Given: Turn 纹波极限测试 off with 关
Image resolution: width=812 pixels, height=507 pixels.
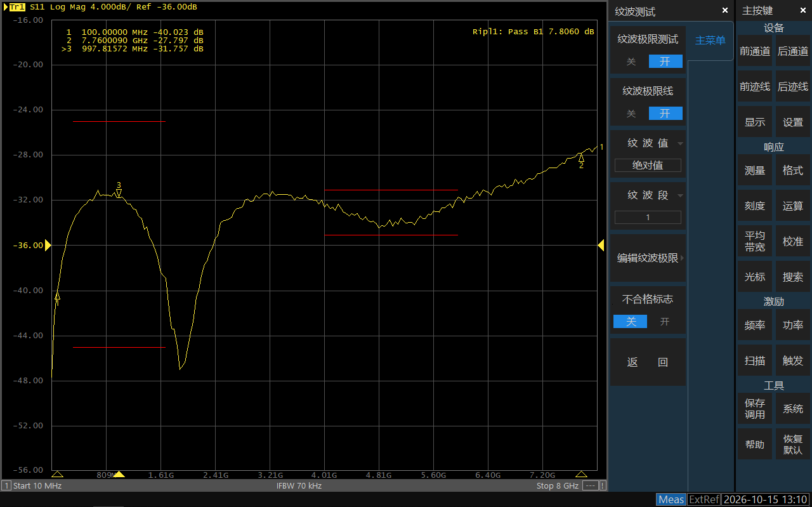Looking at the screenshot, I should (631, 62).
